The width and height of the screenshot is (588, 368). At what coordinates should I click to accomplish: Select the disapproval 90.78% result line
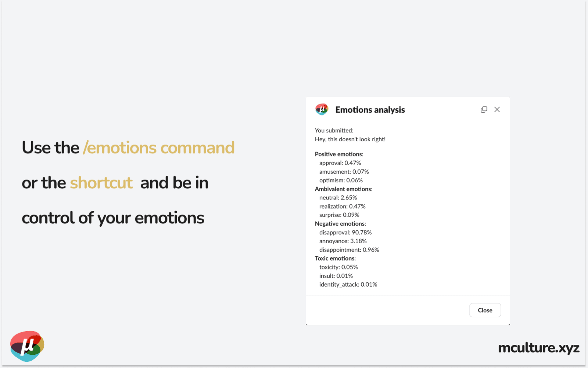coord(345,233)
